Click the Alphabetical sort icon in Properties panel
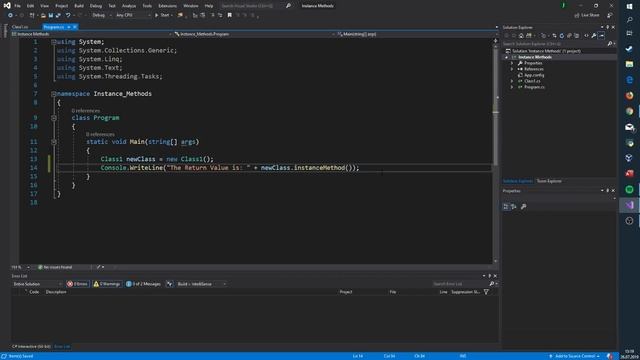Image resolution: width=640 pixels, height=360 pixels. [514, 207]
